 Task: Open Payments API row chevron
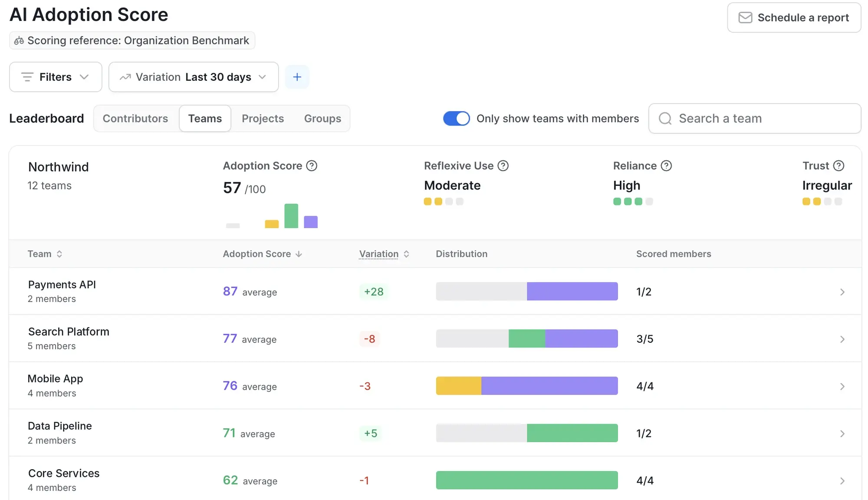coord(842,292)
